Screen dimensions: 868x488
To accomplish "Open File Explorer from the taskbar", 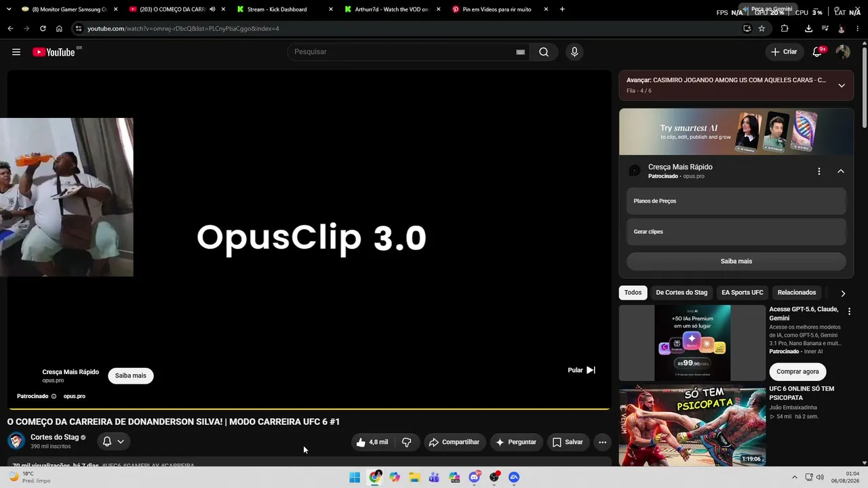I will pos(414,477).
